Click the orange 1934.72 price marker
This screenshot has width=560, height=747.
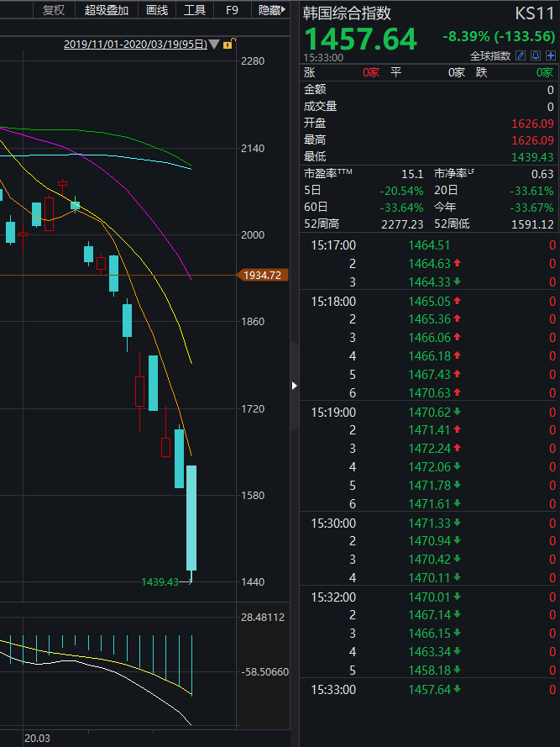click(x=263, y=275)
